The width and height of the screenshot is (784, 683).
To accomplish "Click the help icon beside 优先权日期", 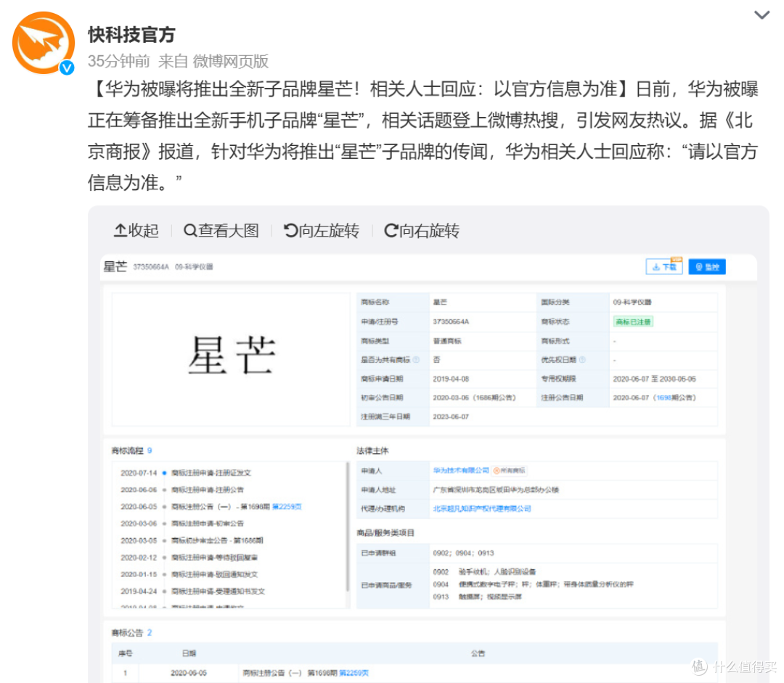I will pos(582,359).
